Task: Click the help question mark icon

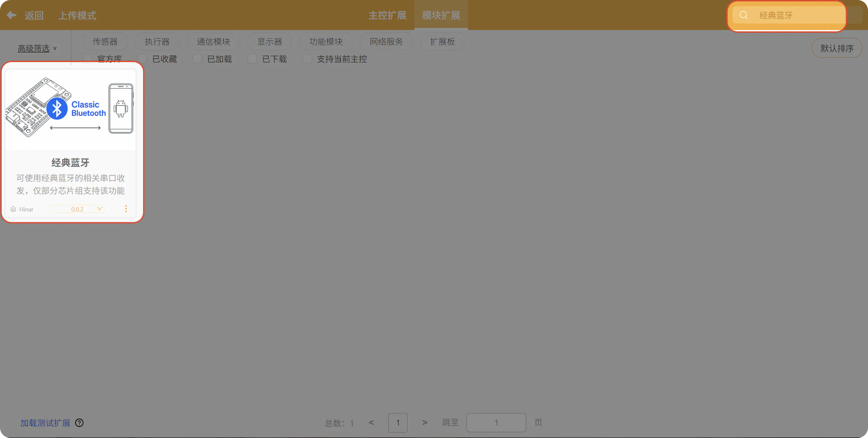Action: (79, 423)
